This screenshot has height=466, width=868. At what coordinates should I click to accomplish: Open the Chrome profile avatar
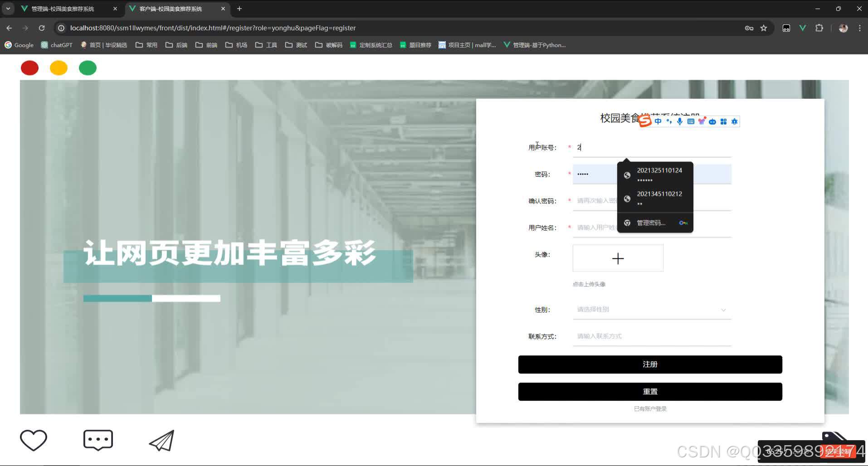(x=844, y=28)
